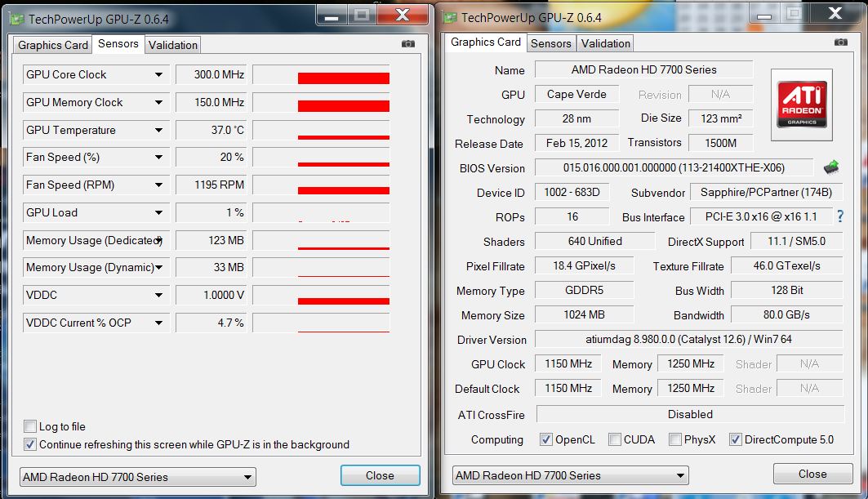
Task: Open GPU selector dropdown in Sensors window
Action: (x=138, y=477)
